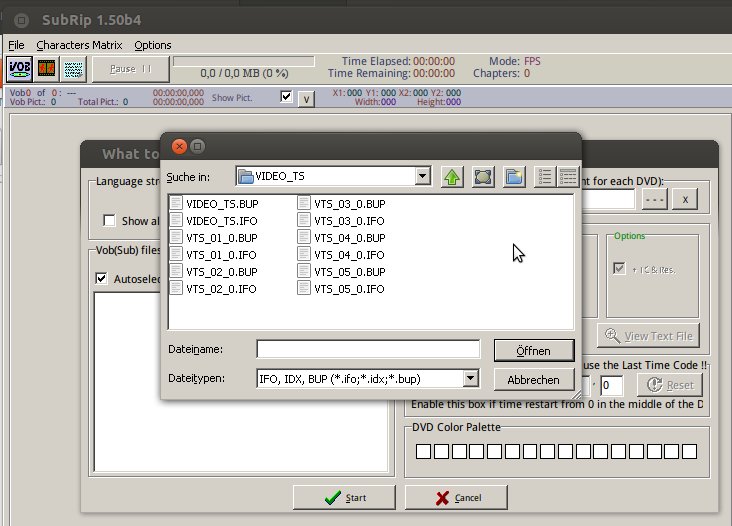Image resolution: width=732 pixels, height=526 pixels.
Task: Click the Reset time code button
Action: pyautogui.click(x=669, y=385)
